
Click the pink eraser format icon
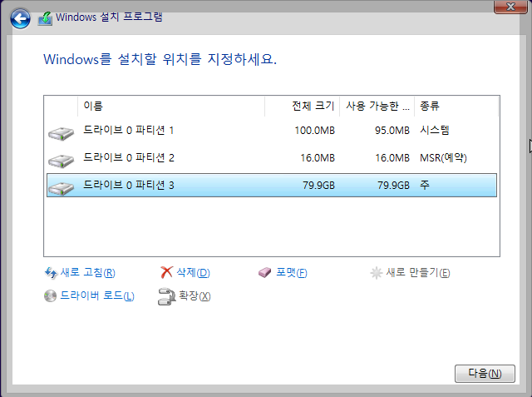pyautogui.click(x=264, y=273)
